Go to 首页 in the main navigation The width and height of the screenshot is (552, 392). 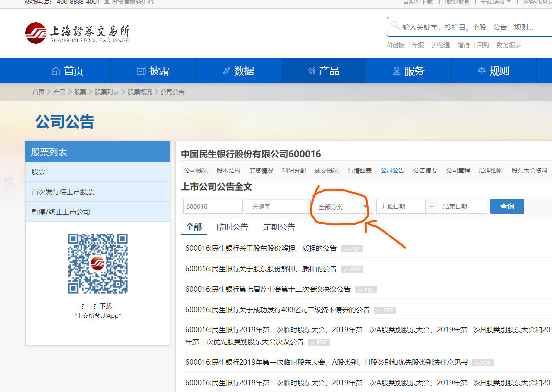[x=68, y=71]
